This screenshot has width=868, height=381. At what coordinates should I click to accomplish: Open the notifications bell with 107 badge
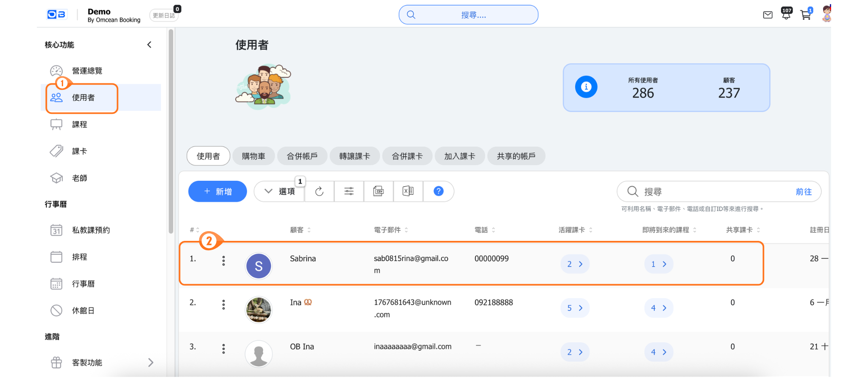click(786, 14)
